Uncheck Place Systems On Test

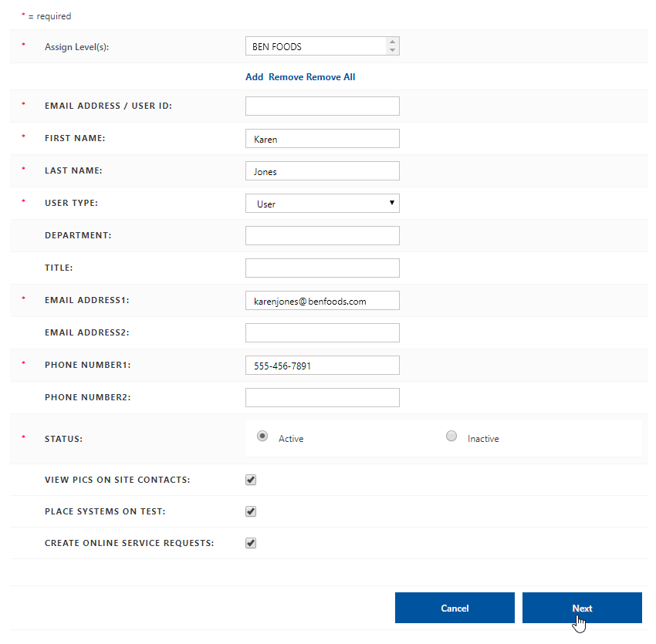pos(250,511)
